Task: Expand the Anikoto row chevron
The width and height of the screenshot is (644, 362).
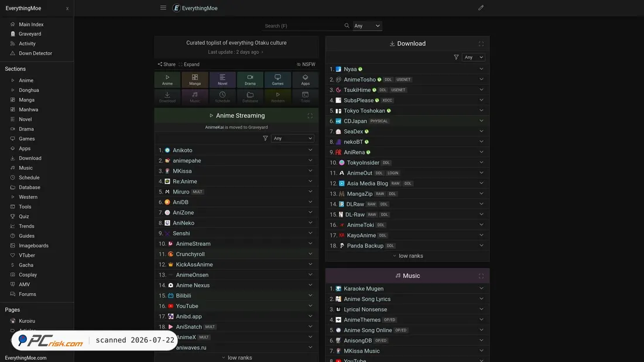Action: click(x=310, y=150)
